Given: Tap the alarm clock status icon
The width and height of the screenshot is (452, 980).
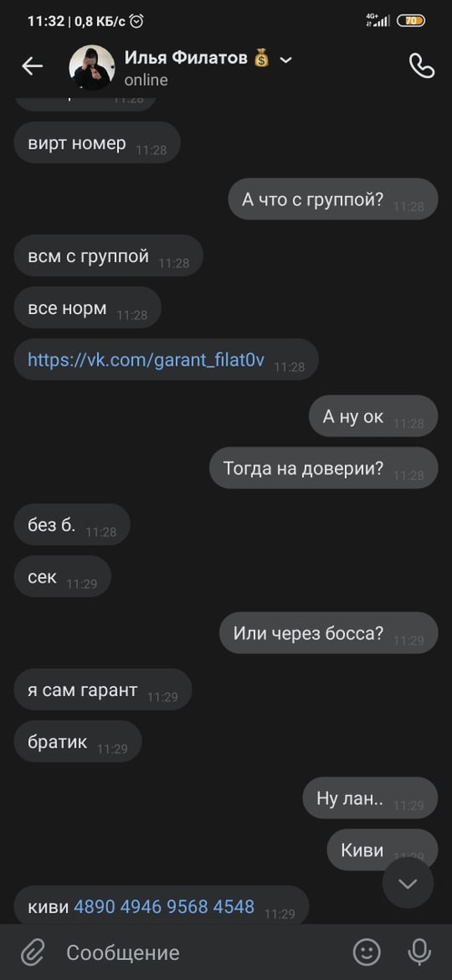Looking at the screenshot, I should click(x=136, y=21).
